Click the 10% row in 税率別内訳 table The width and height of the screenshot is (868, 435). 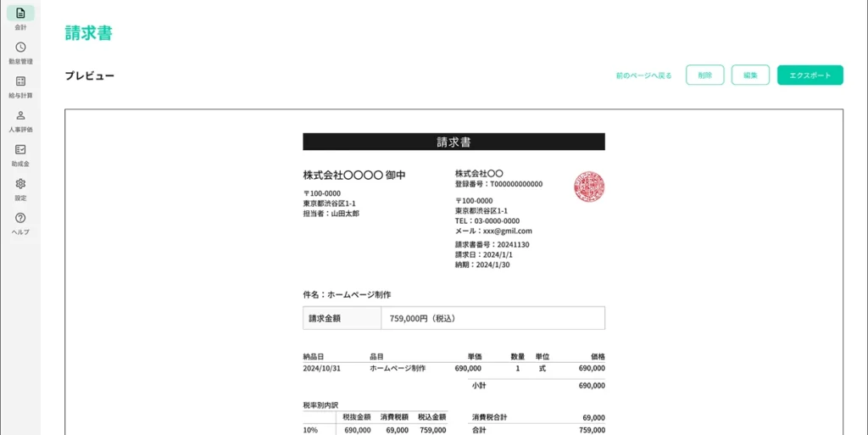[x=375, y=430]
